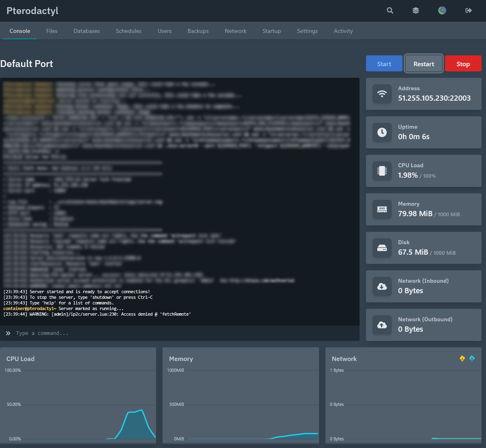The width and height of the screenshot is (486, 448).
Task: Click the Network Inbound download cloud icon
Action: (382, 286)
